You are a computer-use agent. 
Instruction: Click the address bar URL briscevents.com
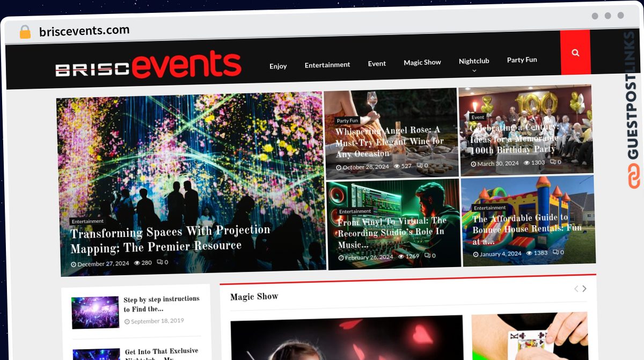coord(84,31)
